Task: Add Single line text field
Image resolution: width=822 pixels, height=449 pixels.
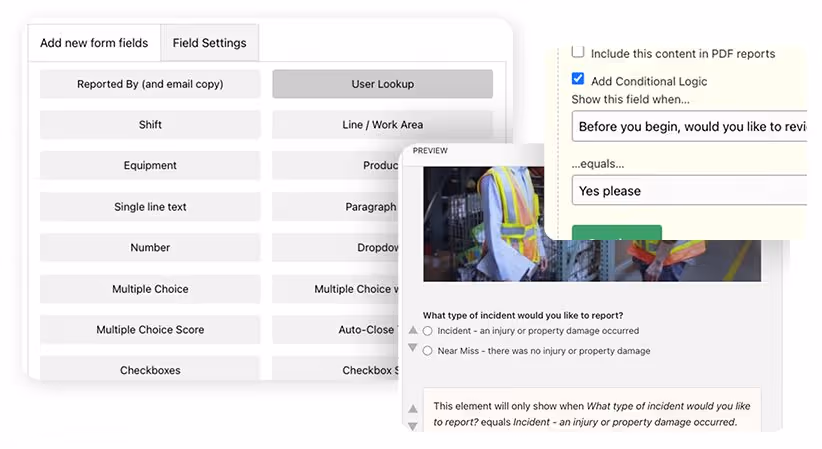Action: click(x=150, y=207)
